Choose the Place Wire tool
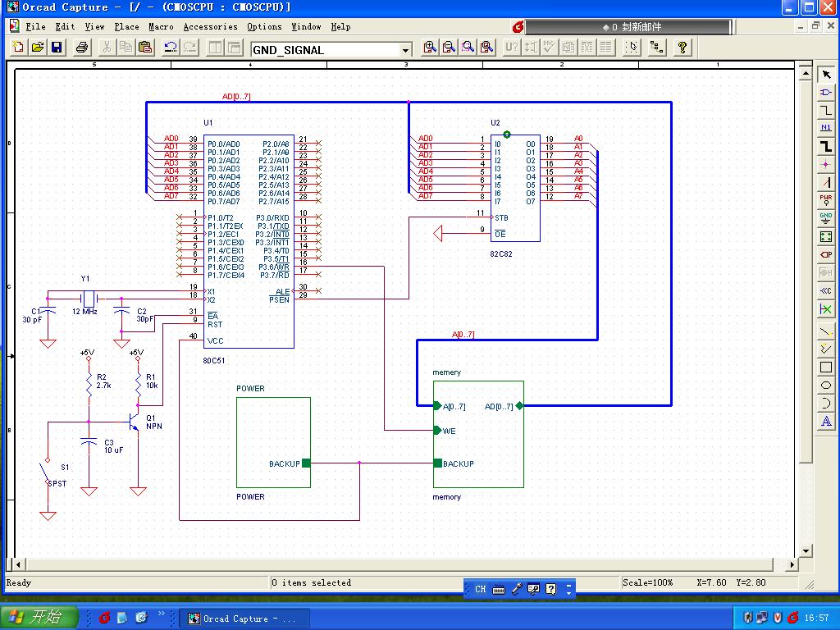The height and width of the screenshot is (630, 840). pos(826,111)
